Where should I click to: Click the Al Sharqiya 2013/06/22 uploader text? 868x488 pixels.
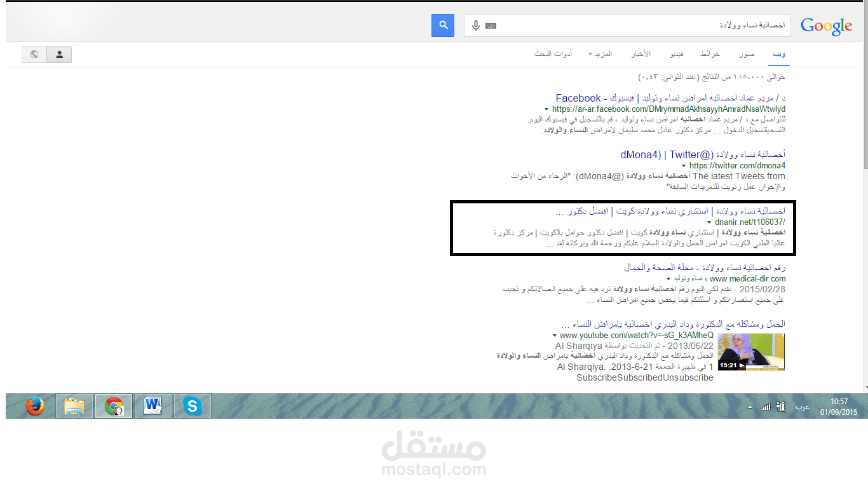[x=634, y=346]
